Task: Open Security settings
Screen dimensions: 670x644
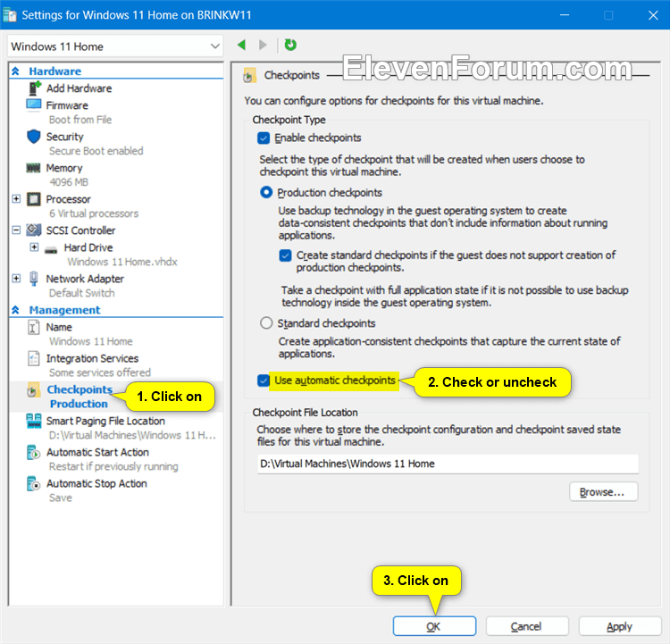Action: click(64, 137)
